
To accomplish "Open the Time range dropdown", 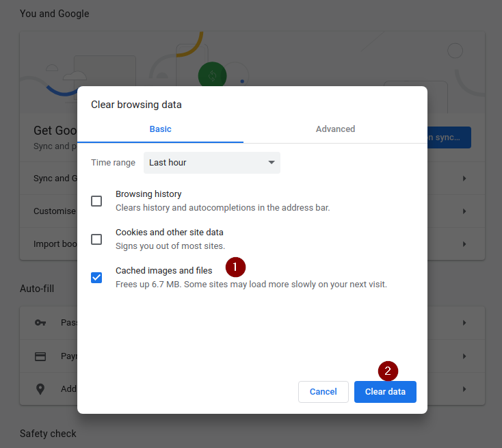I will (212, 163).
